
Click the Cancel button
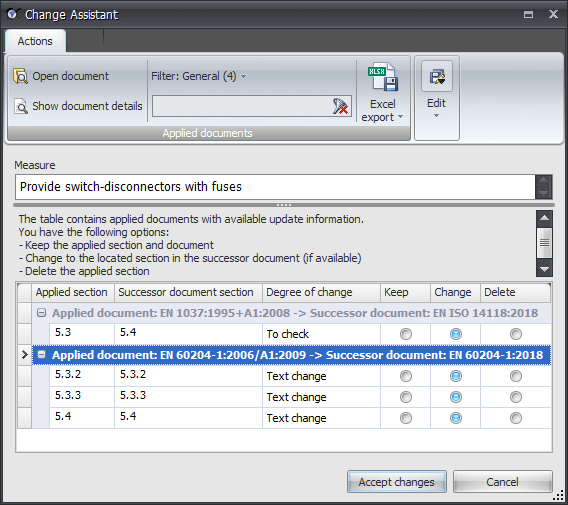(x=502, y=481)
